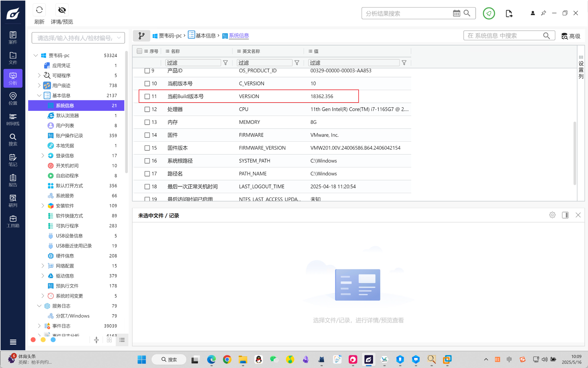Click the 系统信息 breadcrumb link

pos(239,35)
